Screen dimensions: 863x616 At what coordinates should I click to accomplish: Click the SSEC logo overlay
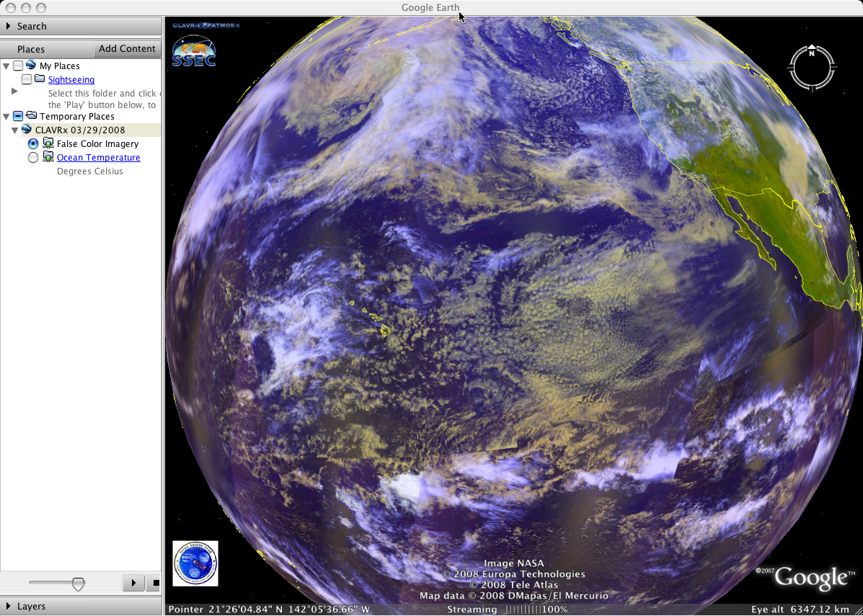(194, 52)
